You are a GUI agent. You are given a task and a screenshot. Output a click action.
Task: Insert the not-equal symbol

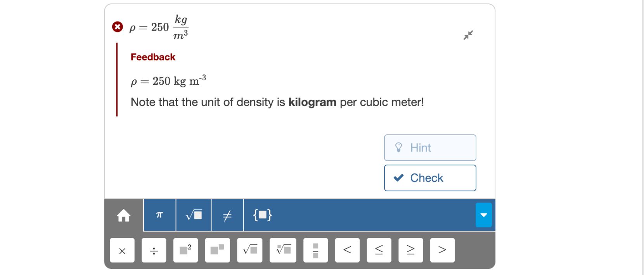[x=227, y=215]
